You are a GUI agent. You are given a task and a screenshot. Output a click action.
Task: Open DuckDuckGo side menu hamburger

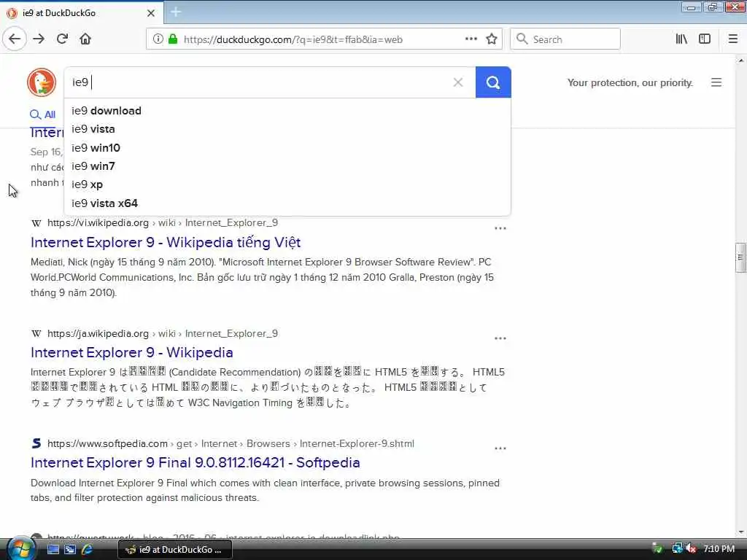tap(716, 82)
